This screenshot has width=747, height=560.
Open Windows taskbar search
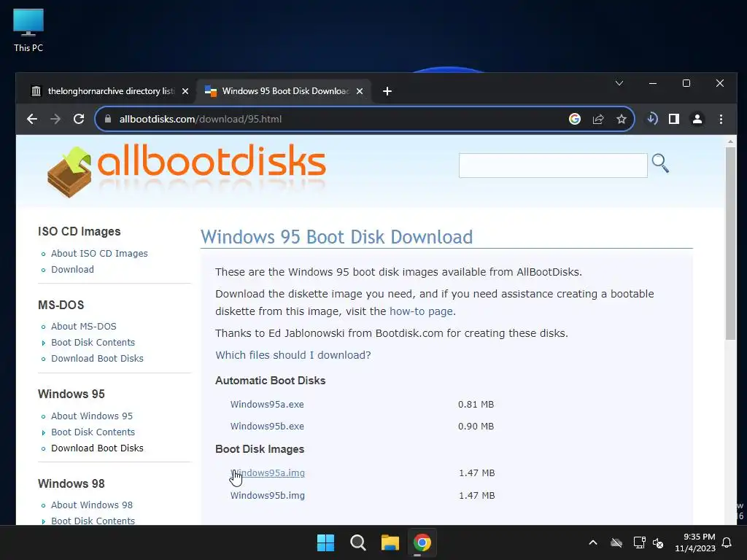[x=357, y=542]
